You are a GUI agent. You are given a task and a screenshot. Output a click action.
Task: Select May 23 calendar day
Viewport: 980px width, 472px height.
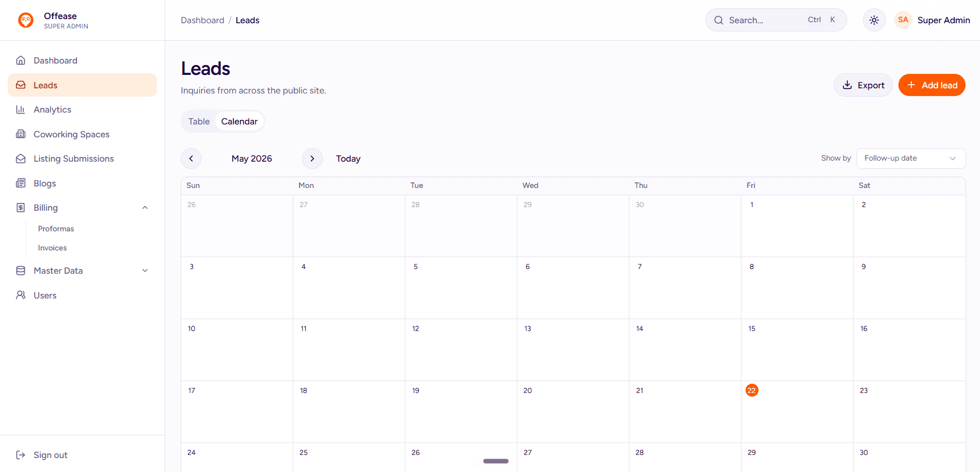[909, 412]
